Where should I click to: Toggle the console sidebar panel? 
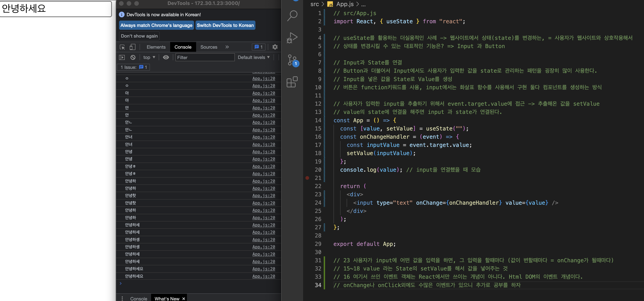click(122, 57)
